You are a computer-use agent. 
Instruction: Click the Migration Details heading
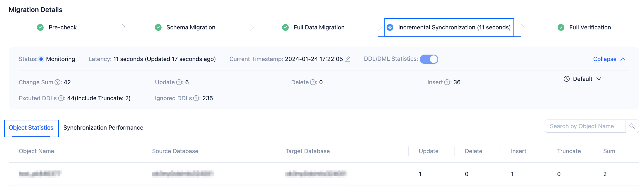coord(35,10)
